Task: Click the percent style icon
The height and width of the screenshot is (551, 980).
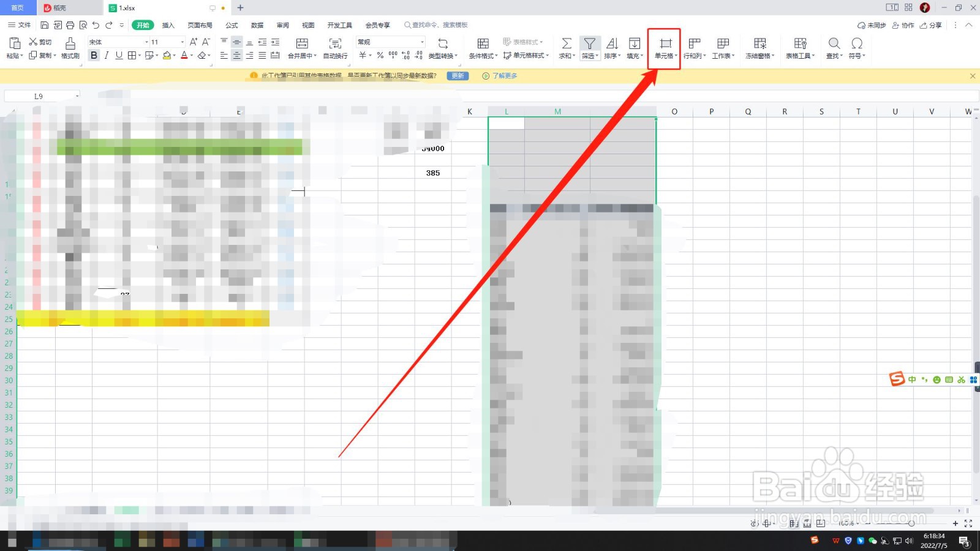Action: click(x=380, y=55)
